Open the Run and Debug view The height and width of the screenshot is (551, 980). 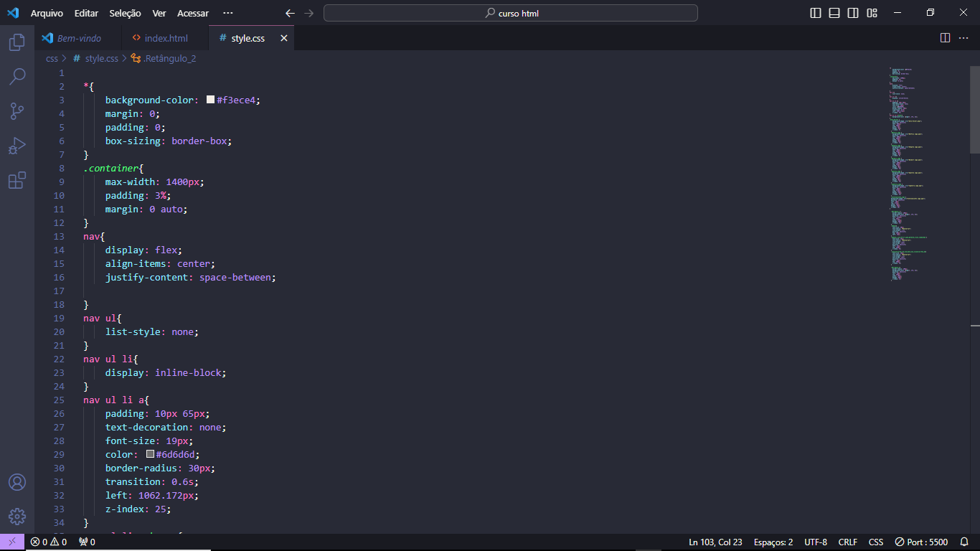pos(17,146)
